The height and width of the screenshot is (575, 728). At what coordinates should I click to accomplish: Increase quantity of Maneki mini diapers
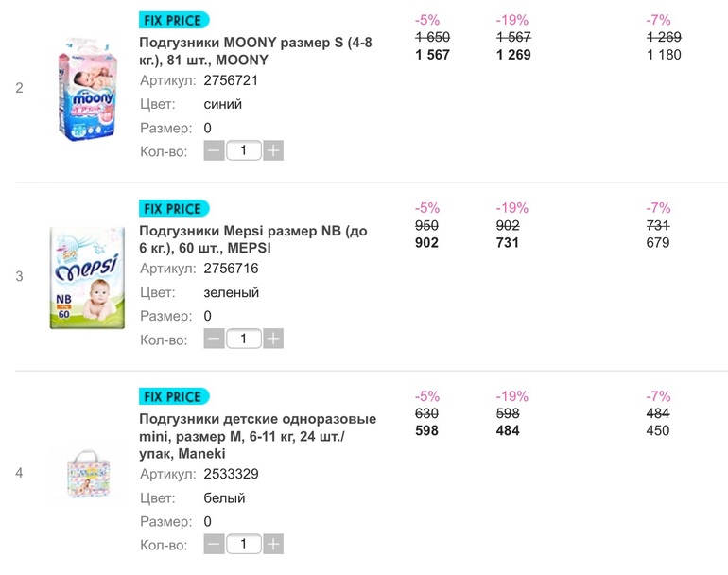pos(273,544)
